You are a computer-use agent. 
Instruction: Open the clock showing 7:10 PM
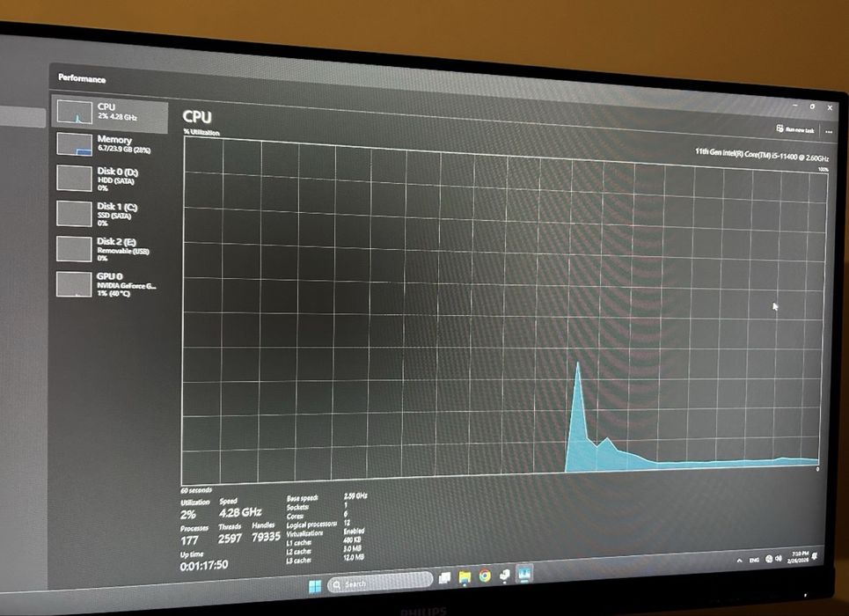click(799, 557)
